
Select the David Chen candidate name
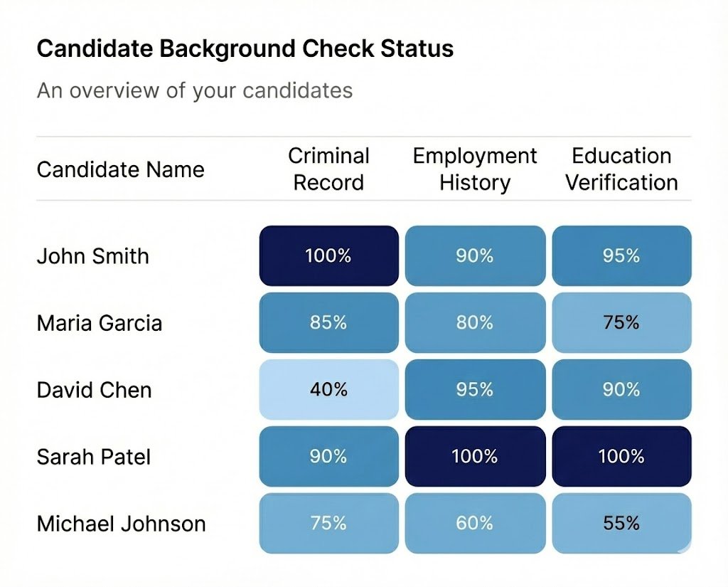tap(94, 390)
